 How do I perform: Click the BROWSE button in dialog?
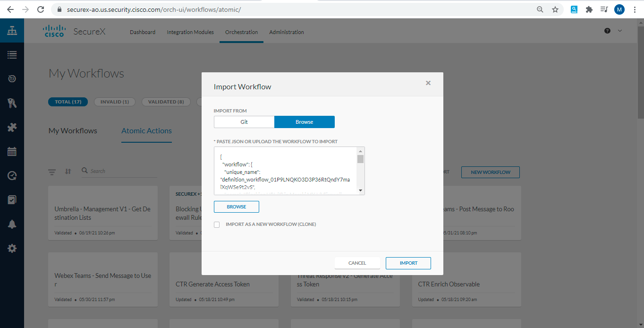pos(237,207)
